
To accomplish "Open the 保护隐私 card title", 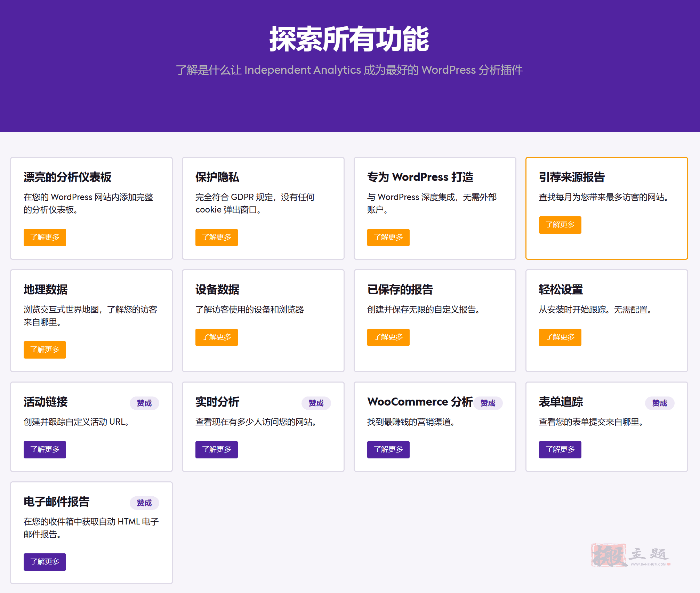I will [217, 177].
